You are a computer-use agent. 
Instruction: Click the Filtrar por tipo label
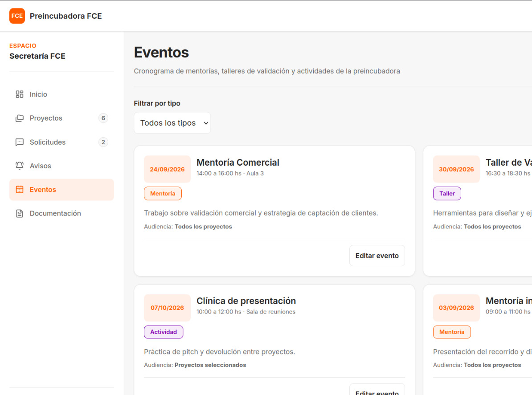157,103
